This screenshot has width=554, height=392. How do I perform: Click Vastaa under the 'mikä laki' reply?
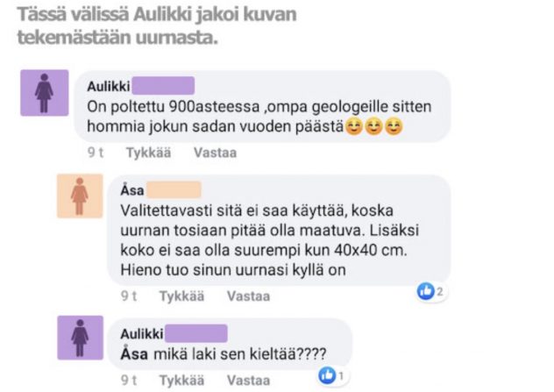tap(248, 381)
